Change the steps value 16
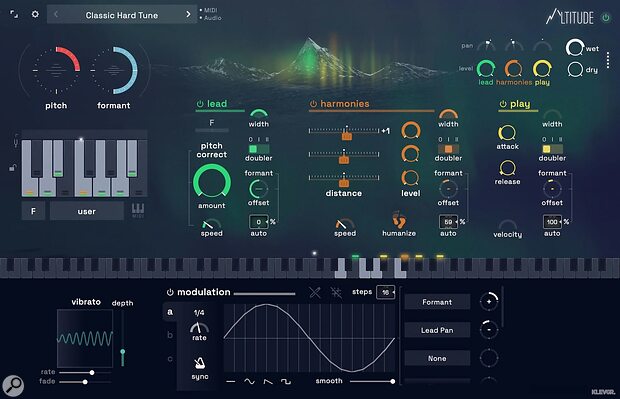The width and height of the screenshot is (620, 399). pyautogui.click(x=386, y=292)
